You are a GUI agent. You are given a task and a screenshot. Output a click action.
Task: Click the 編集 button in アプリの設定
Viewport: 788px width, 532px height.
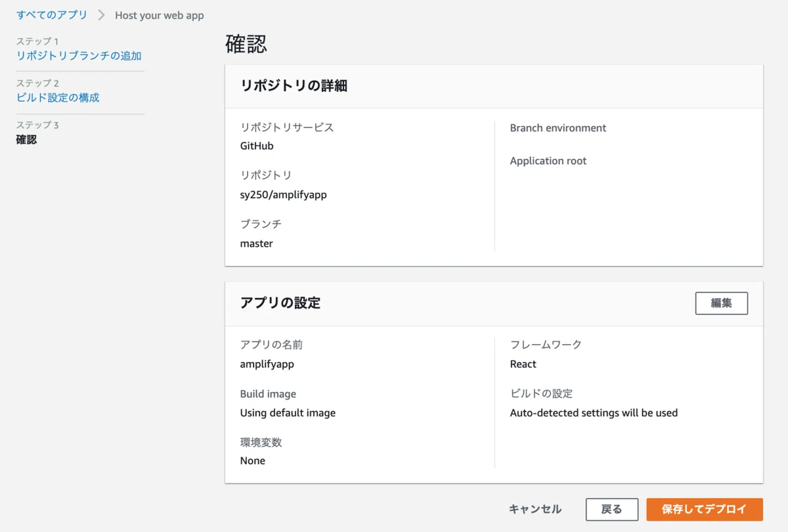[721, 303]
